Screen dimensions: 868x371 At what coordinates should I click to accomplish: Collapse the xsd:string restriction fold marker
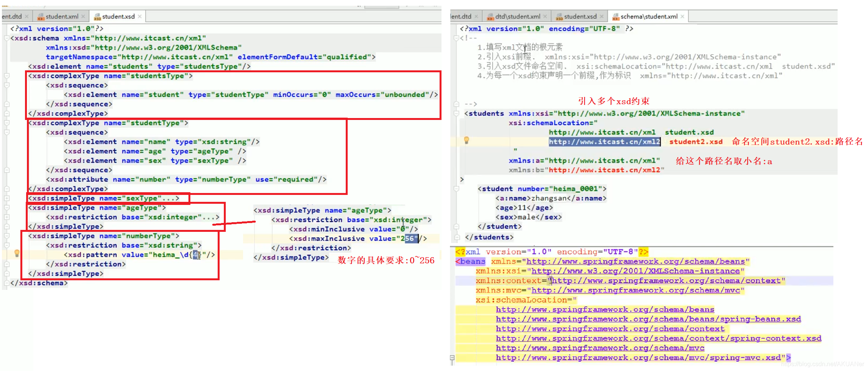[7, 245]
